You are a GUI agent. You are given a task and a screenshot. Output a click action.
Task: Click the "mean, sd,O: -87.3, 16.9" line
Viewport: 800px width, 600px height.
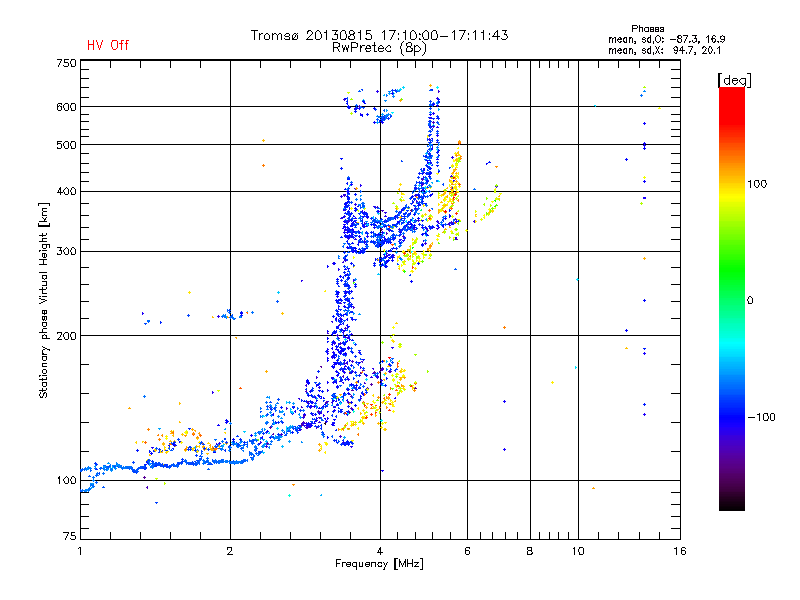(x=666, y=39)
